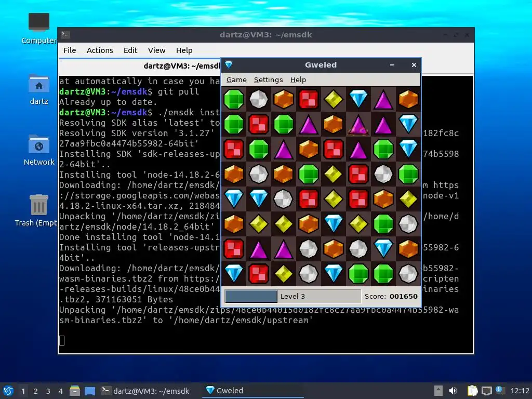This screenshot has width=532, height=399.
Task: Open the Settings menu in Gweled
Action: coord(269,79)
